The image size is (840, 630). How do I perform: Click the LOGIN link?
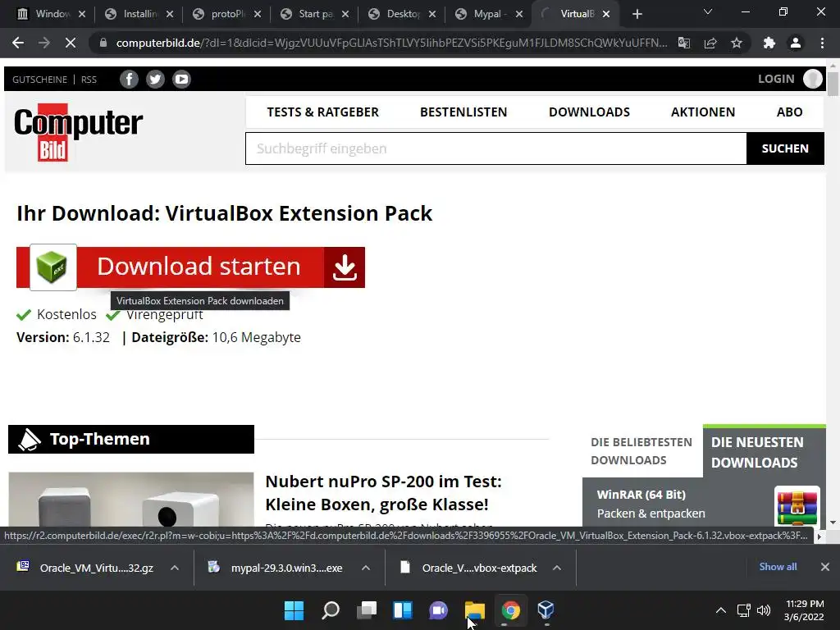[x=776, y=79]
